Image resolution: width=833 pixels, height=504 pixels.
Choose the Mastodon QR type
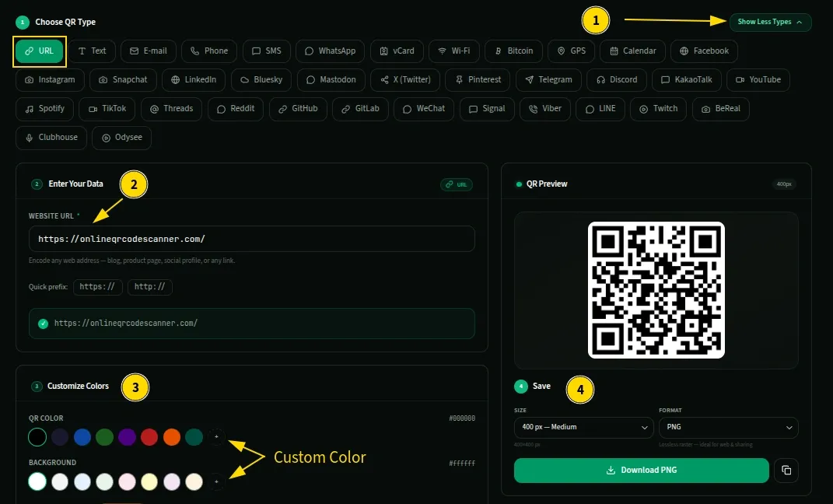coord(331,79)
